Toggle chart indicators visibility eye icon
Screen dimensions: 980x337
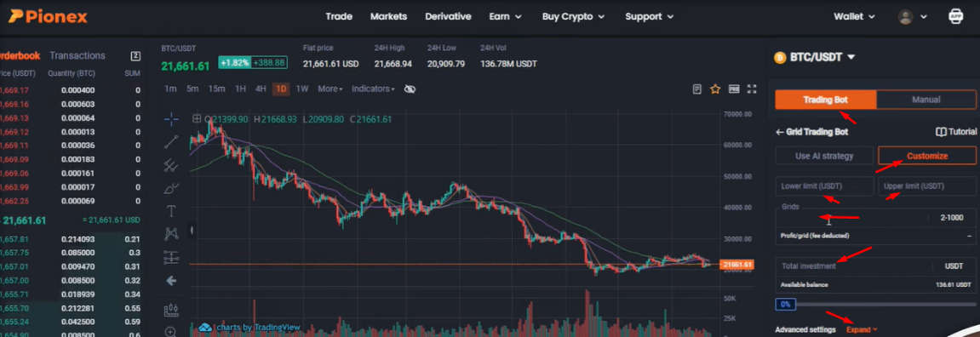tap(410, 89)
